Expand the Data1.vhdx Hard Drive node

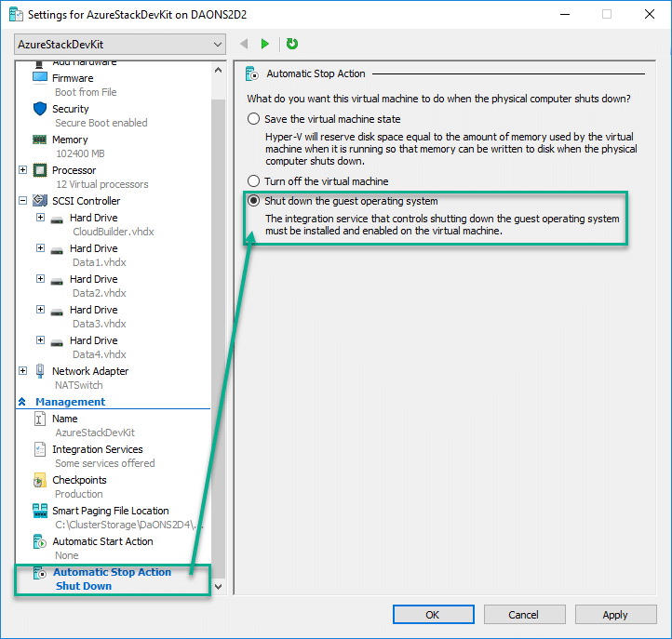click(x=40, y=248)
